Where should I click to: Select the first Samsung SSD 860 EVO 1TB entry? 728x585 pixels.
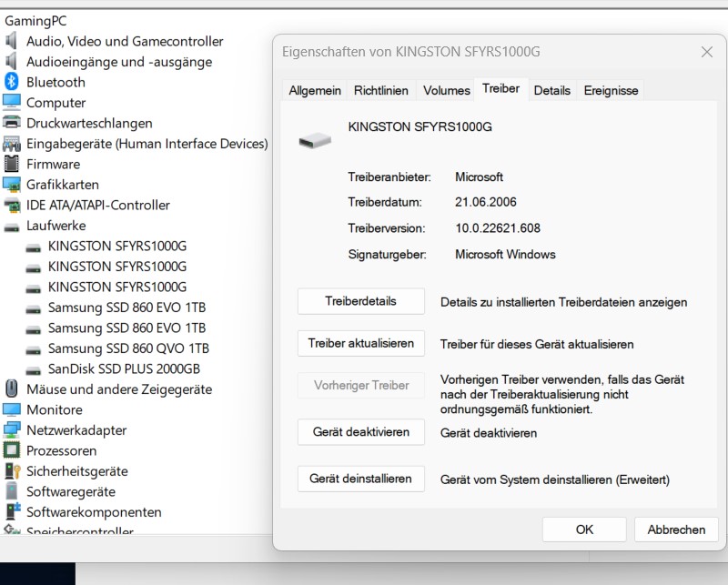click(126, 308)
